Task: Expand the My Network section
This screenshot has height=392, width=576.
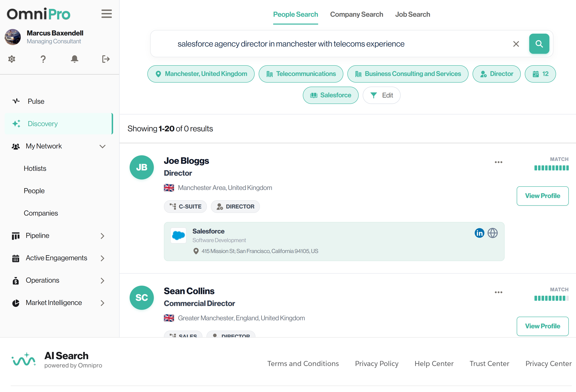Action: [102, 146]
